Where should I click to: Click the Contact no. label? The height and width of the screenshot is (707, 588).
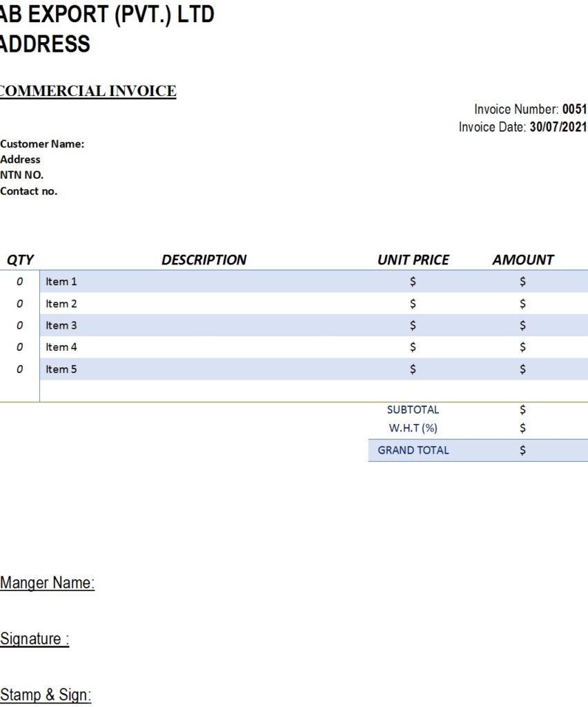tap(29, 191)
